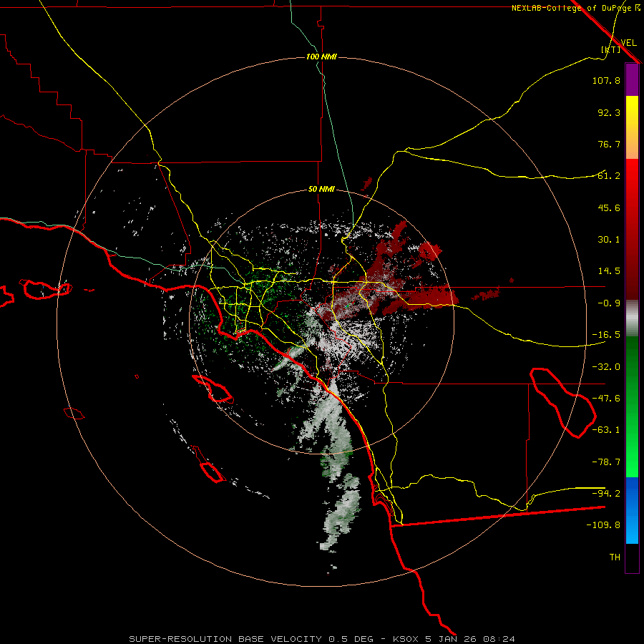644x644 pixels.
Task: Click the 92.3 velocity scale value
Action: point(609,112)
